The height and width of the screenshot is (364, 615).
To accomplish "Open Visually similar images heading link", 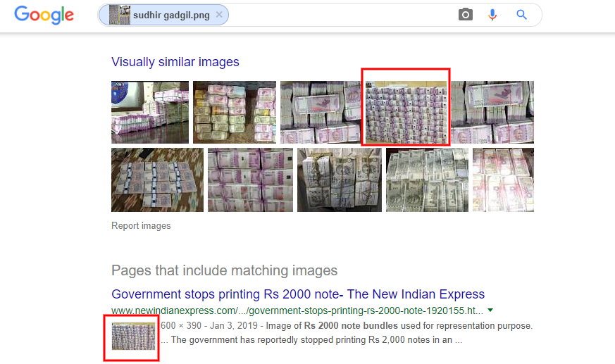I will pyautogui.click(x=175, y=62).
